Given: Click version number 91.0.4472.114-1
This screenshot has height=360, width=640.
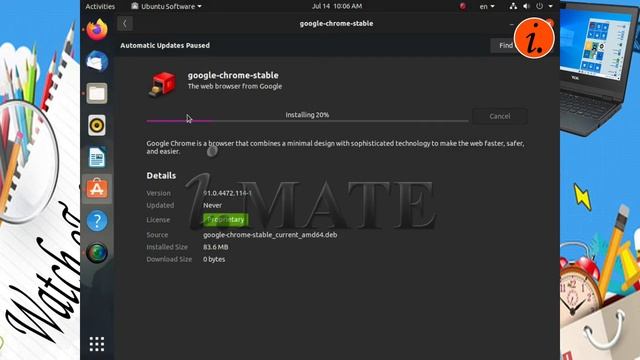Looking at the screenshot, I should pos(227,193).
